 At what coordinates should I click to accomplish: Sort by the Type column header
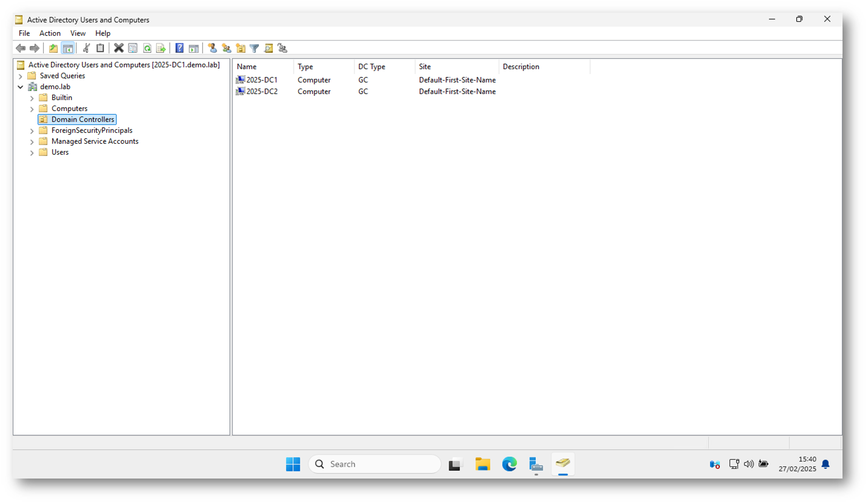pyautogui.click(x=324, y=67)
